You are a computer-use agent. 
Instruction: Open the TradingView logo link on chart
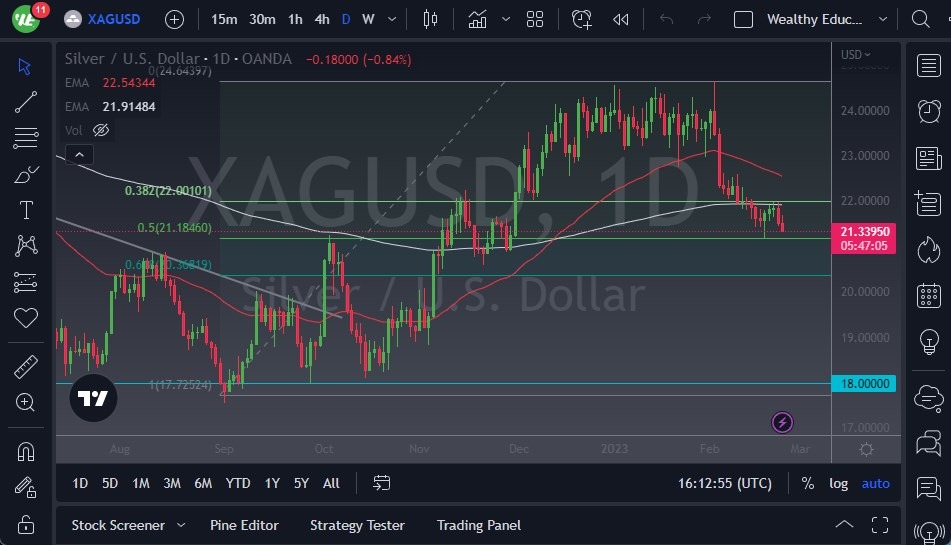(93, 398)
